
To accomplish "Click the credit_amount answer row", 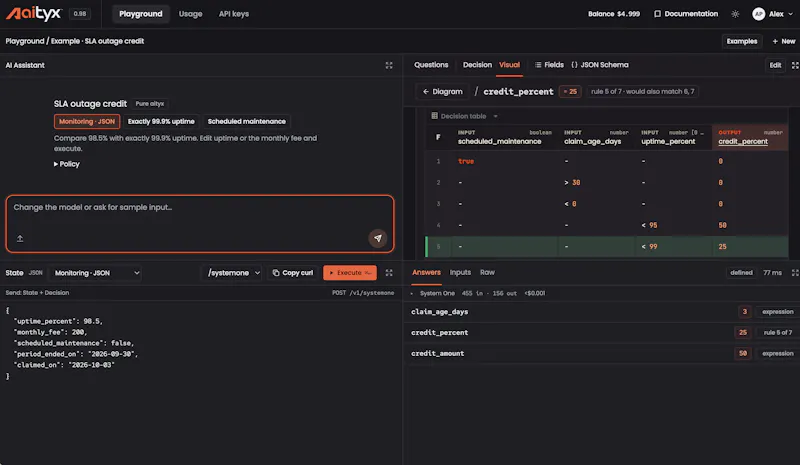I will (x=602, y=354).
